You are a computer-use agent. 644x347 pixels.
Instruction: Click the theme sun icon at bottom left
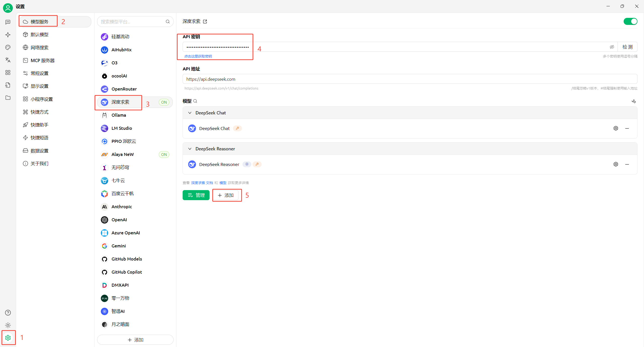click(8, 325)
